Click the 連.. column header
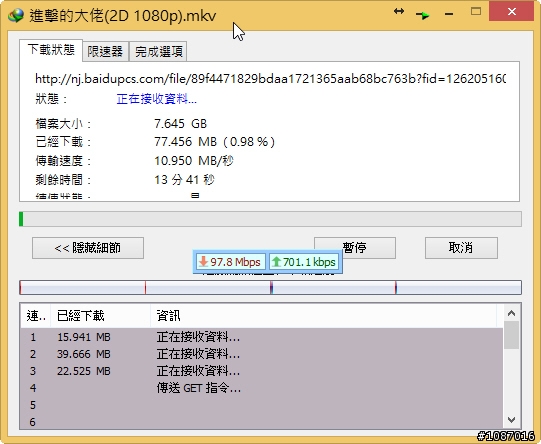The image size is (541, 444). (x=36, y=315)
